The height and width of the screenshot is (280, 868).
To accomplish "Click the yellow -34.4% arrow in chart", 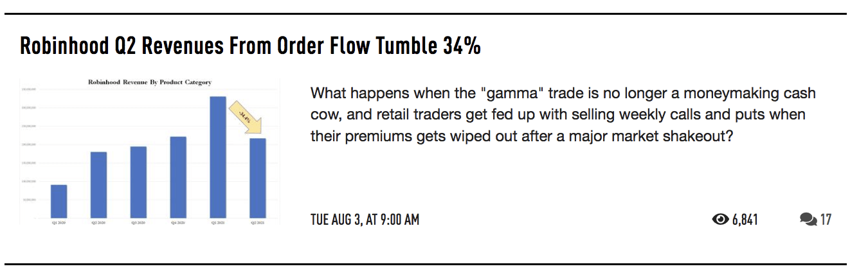I will click(246, 118).
